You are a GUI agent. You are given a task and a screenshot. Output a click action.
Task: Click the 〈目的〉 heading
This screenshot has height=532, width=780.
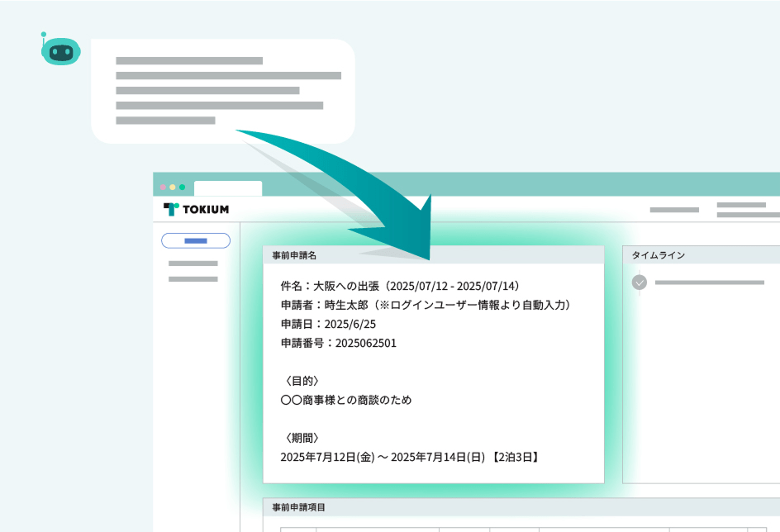pyautogui.click(x=302, y=381)
